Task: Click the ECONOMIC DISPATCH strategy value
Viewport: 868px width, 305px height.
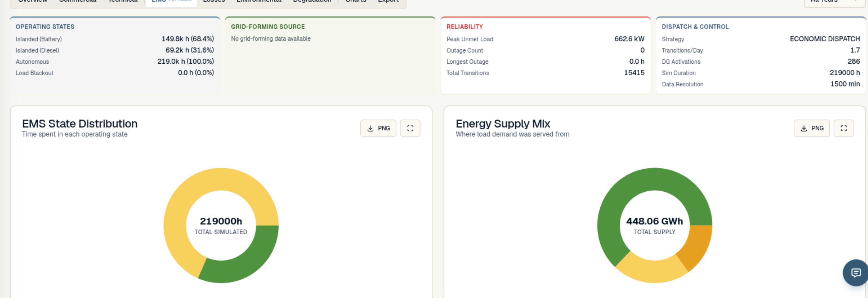Action: point(825,39)
